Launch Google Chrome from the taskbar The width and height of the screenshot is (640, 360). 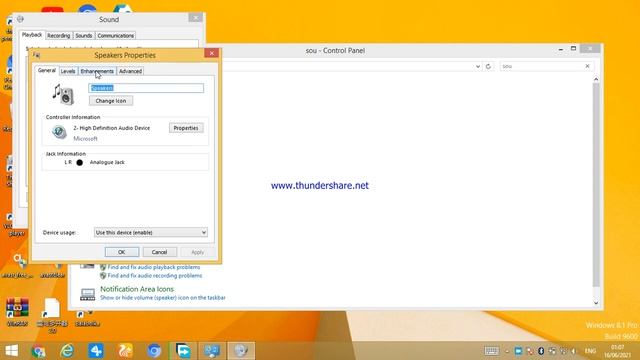[x=38, y=351]
